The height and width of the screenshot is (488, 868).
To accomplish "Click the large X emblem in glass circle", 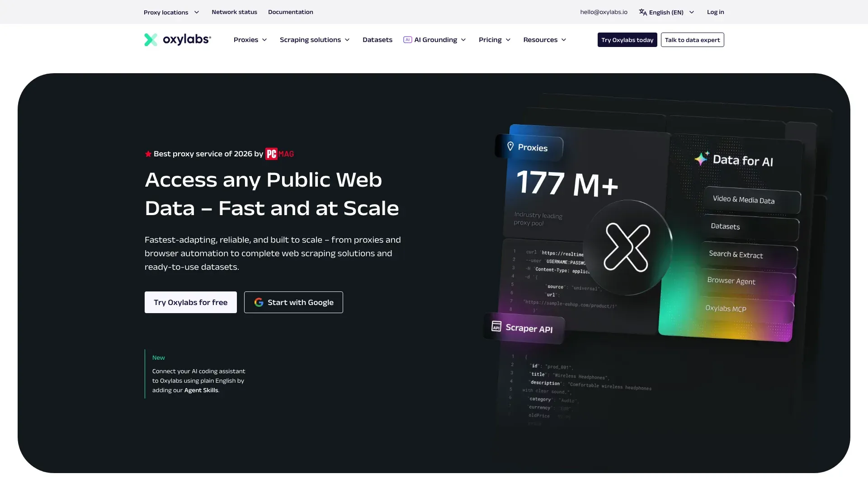I will (x=627, y=247).
